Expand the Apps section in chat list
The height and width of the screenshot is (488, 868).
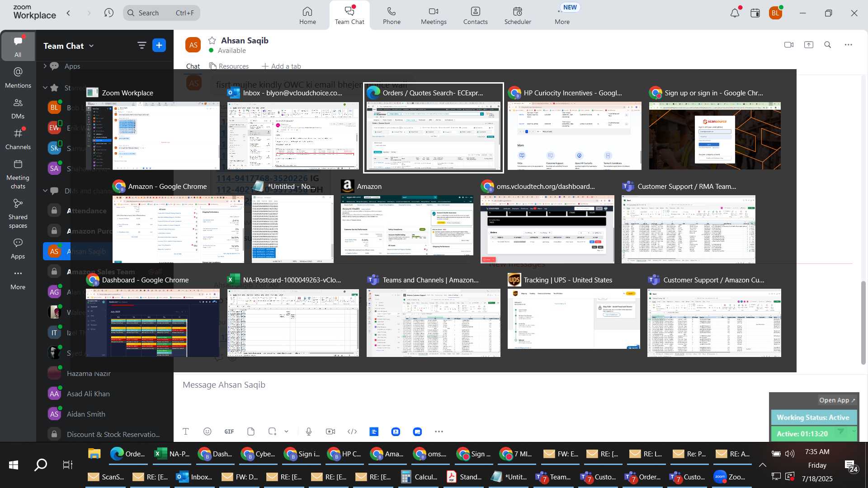45,66
